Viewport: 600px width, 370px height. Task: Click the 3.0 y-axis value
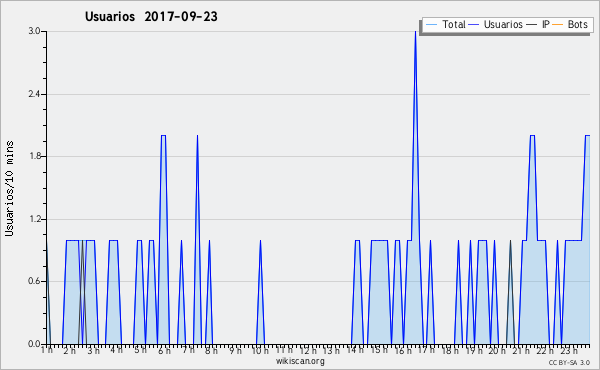pos(34,31)
